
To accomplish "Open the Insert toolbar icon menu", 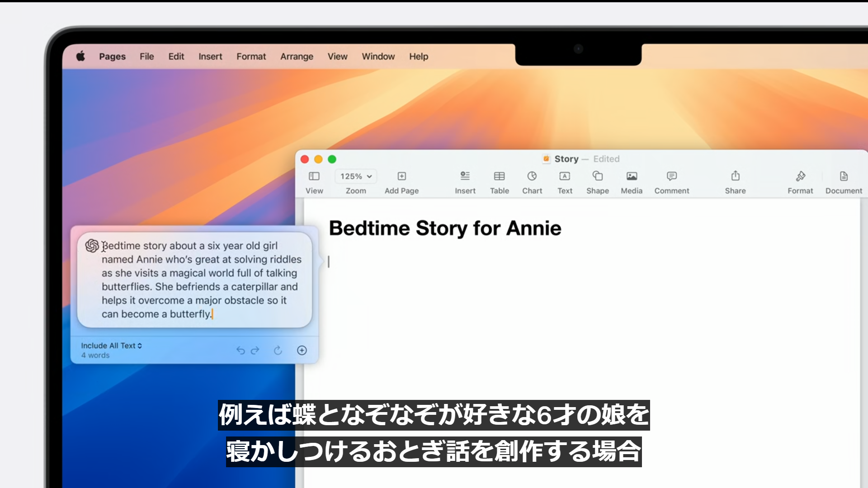I will pyautogui.click(x=465, y=176).
